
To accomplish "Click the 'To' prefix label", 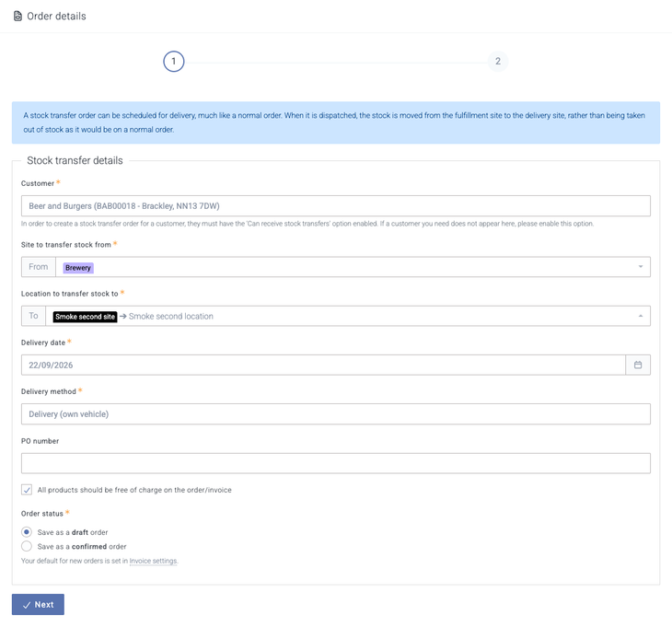I will [33, 316].
